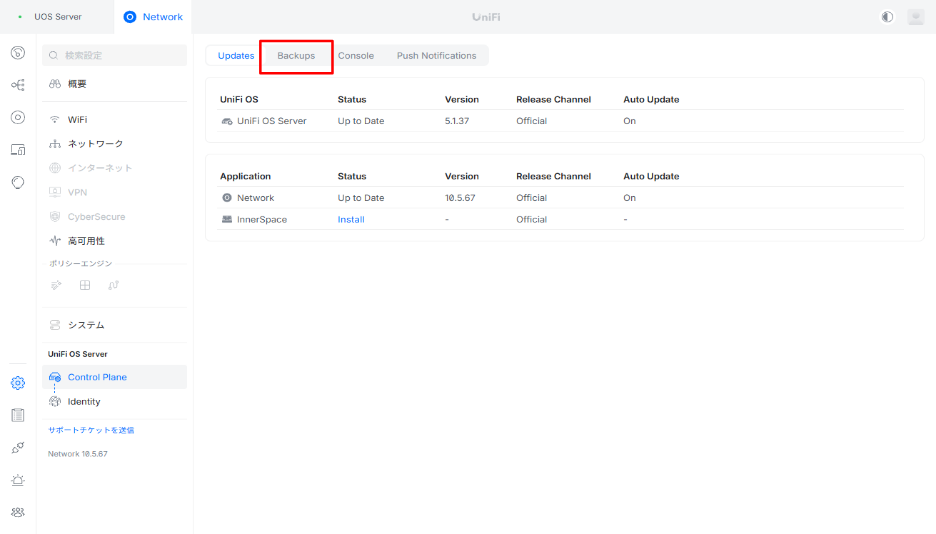This screenshot has height=534, width=936.
Task: Open the Dashboard icon in left rail
Action: click(18, 53)
